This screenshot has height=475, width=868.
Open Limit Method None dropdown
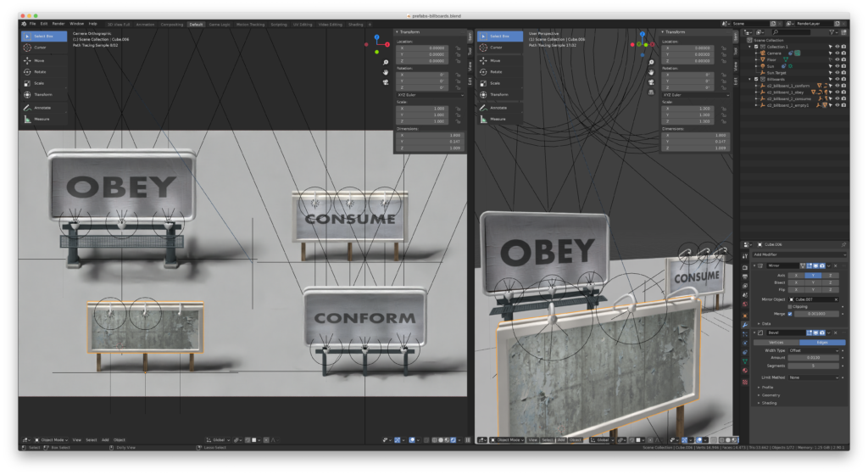click(x=813, y=377)
